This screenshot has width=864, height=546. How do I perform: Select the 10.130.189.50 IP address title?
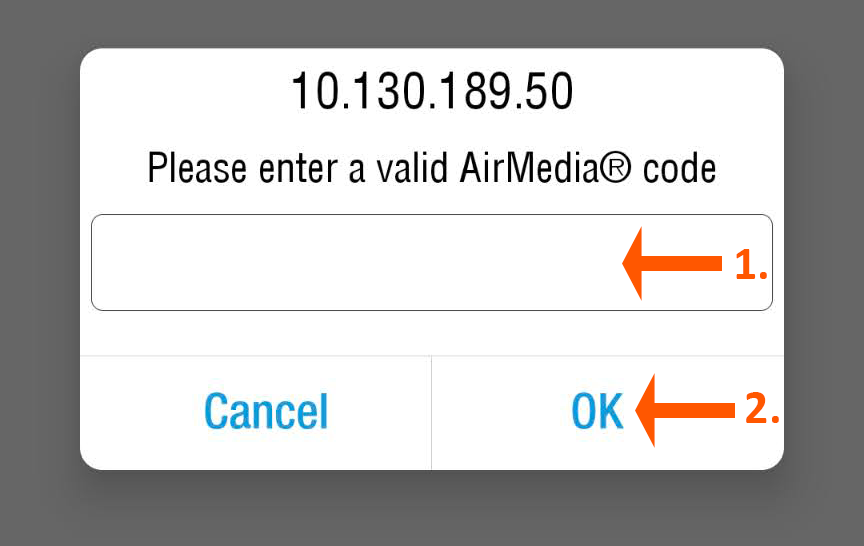click(x=431, y=93)
